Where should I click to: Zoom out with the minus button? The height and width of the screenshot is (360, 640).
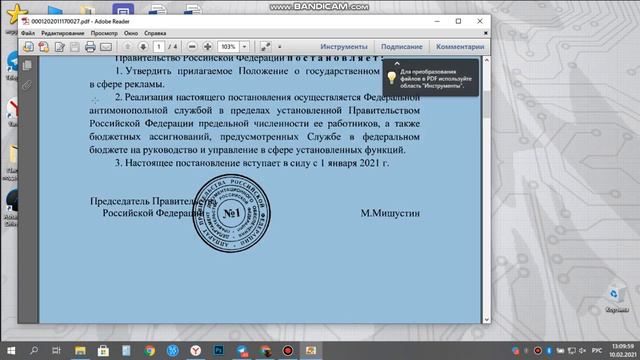click(192, 47)
